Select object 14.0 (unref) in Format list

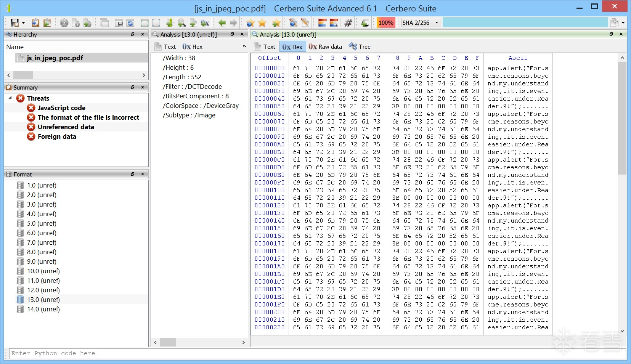43,309
